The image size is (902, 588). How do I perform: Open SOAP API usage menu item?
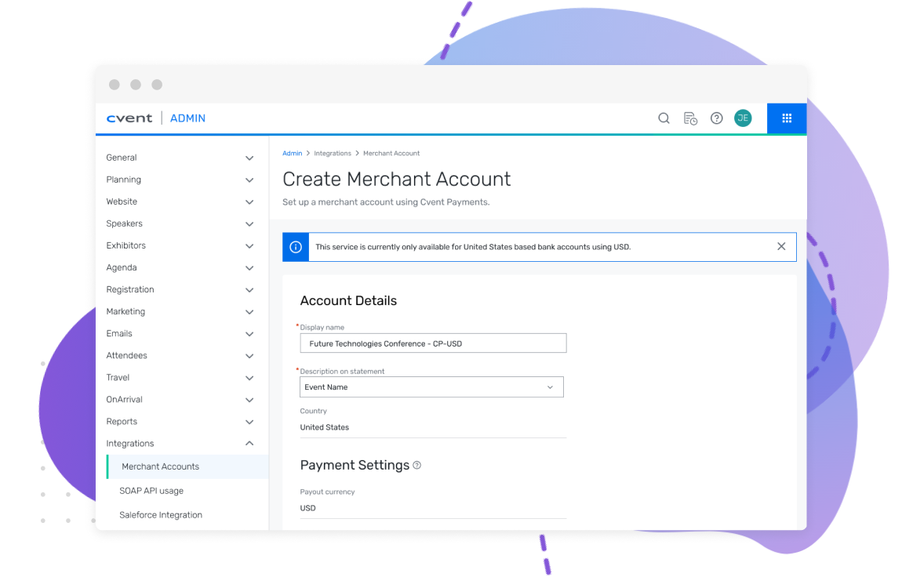coord(151,491)
